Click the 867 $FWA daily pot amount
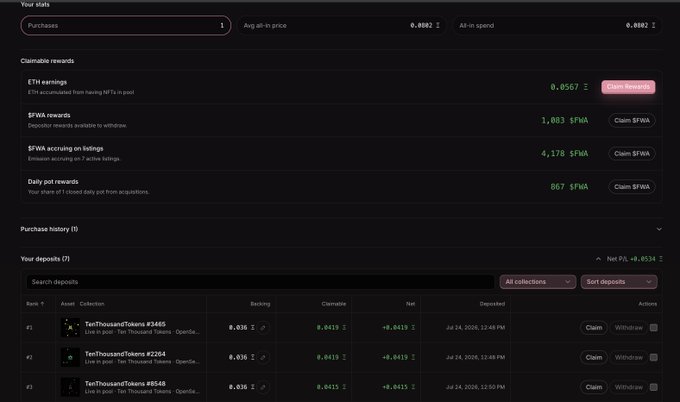 click(569, 187)
